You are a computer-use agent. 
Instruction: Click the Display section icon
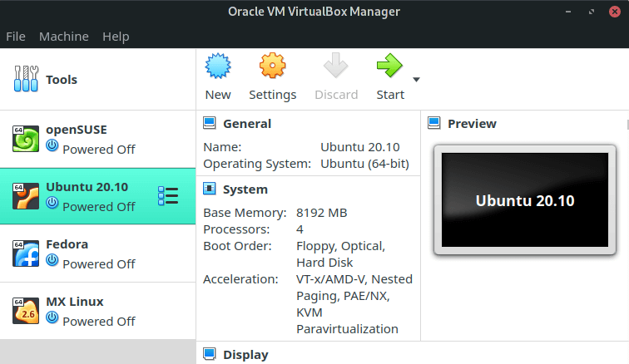click(x=210, y=354)
